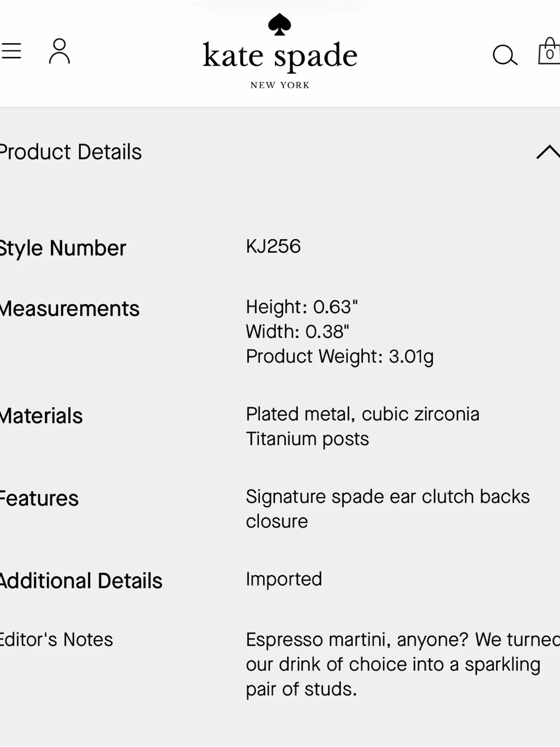560x747 pixels.
Task: Select the Measurements label
Action: (x=69, y=309)
